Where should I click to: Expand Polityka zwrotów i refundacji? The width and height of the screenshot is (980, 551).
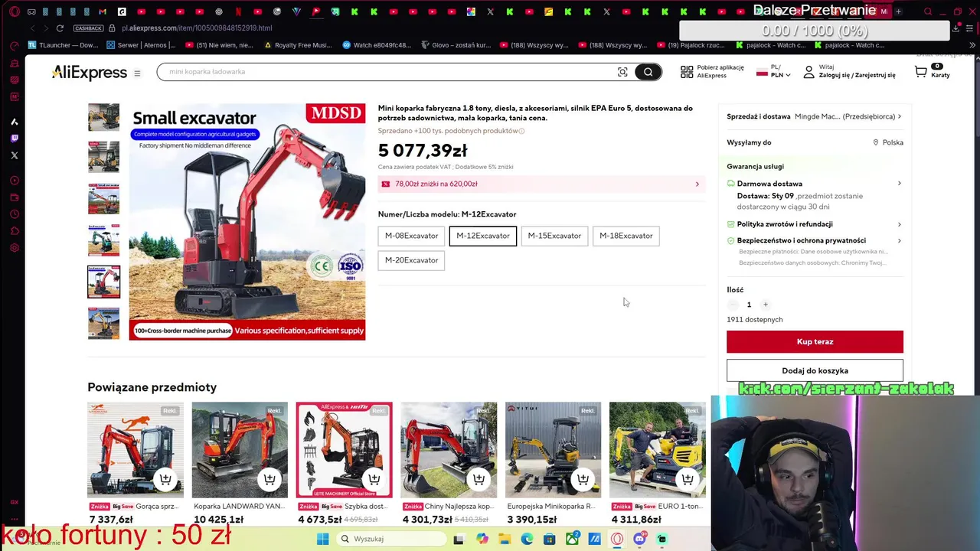click(x=900, y=224)
